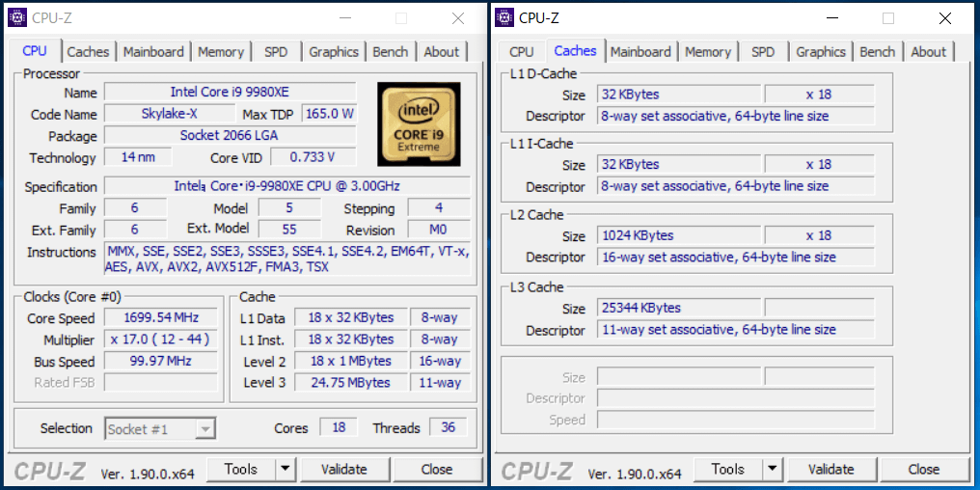
Task: Click the Intel Core i9 Extreme logo
Action: point(419,124)
